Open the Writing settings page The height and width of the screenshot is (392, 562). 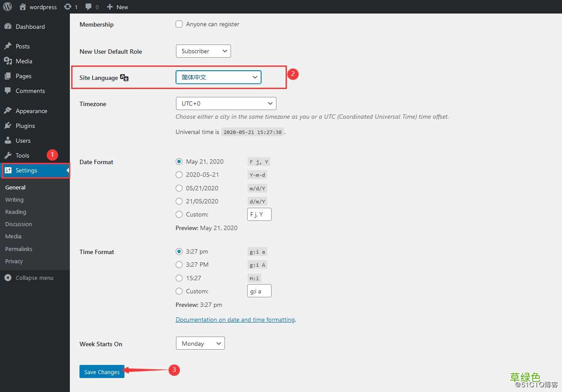(x=14, y=199)
